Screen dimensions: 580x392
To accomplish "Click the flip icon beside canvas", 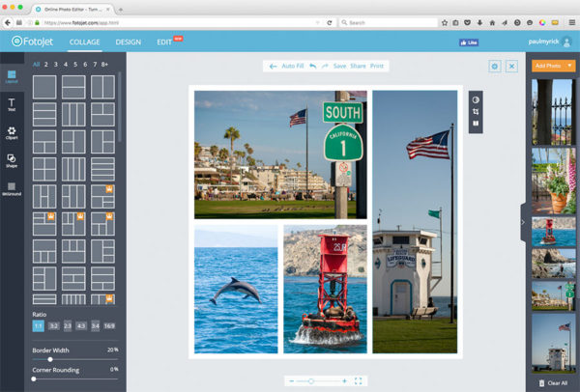I will click(476, 123).
